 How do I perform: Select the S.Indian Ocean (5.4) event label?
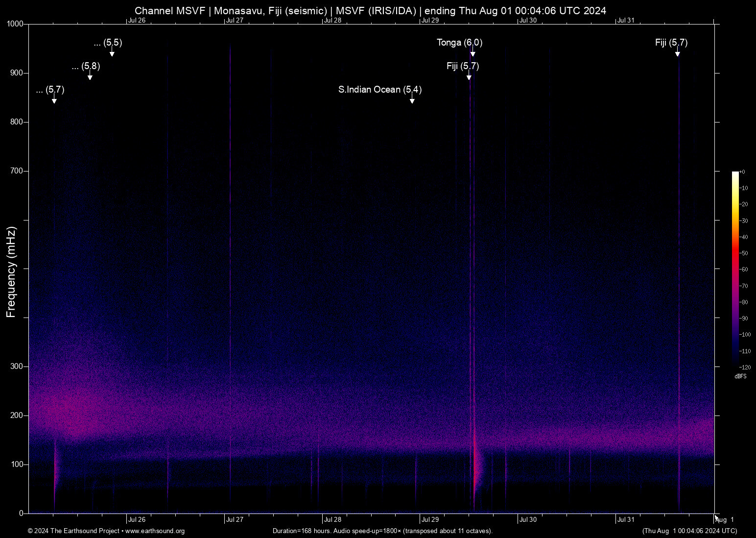click(x=380, y=90)
